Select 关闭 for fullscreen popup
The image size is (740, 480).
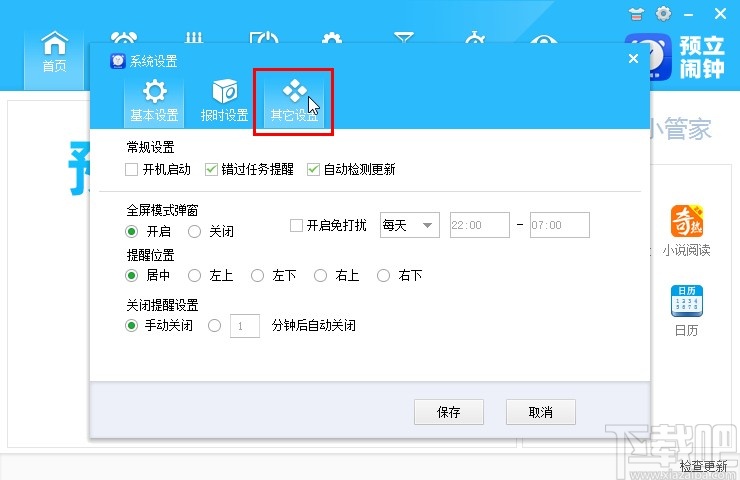[x=194, y=232]
